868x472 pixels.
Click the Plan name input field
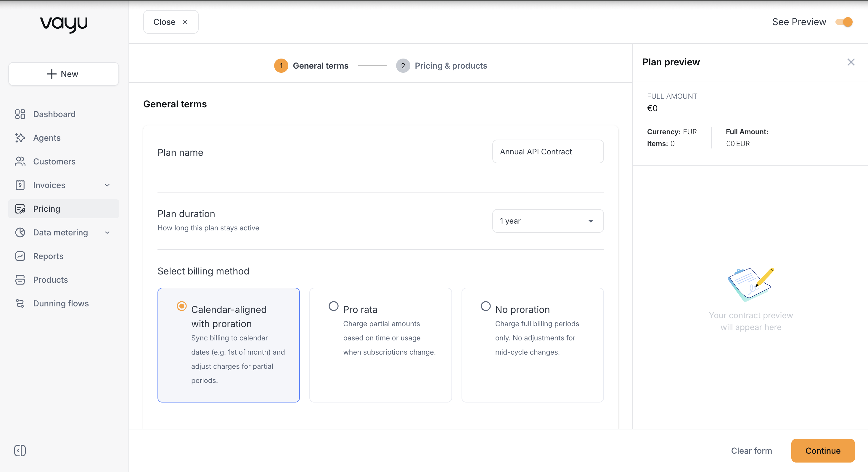point(548,151)
